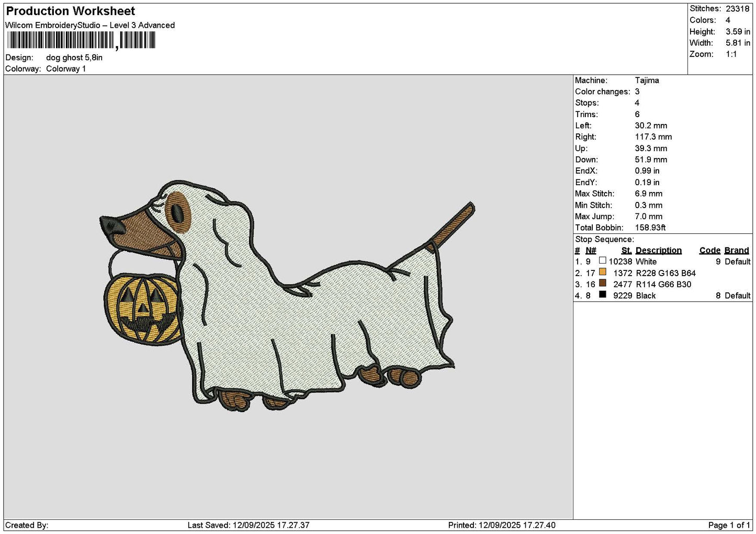
Task: Click the 'Black' description in row 4
Action: click(646, 296)
